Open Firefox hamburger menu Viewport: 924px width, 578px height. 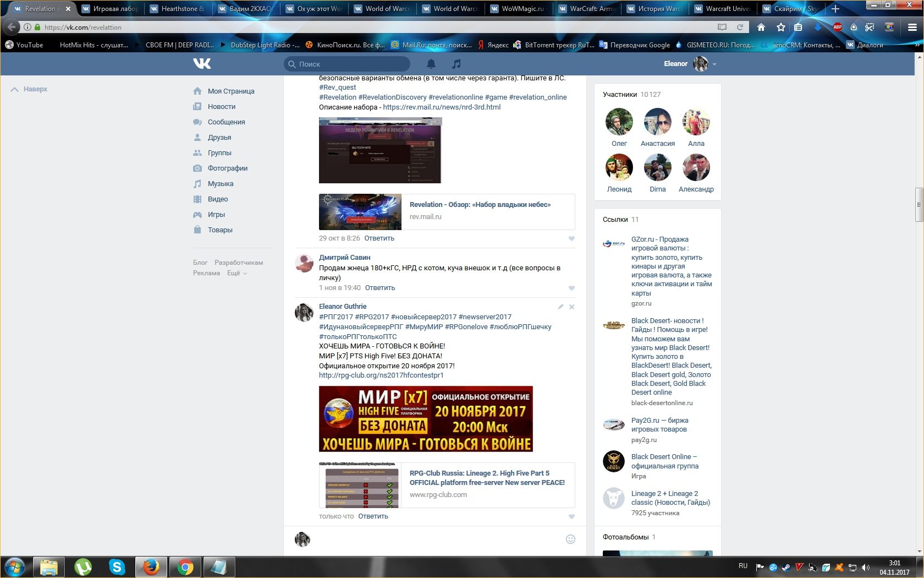pos(912,27)
